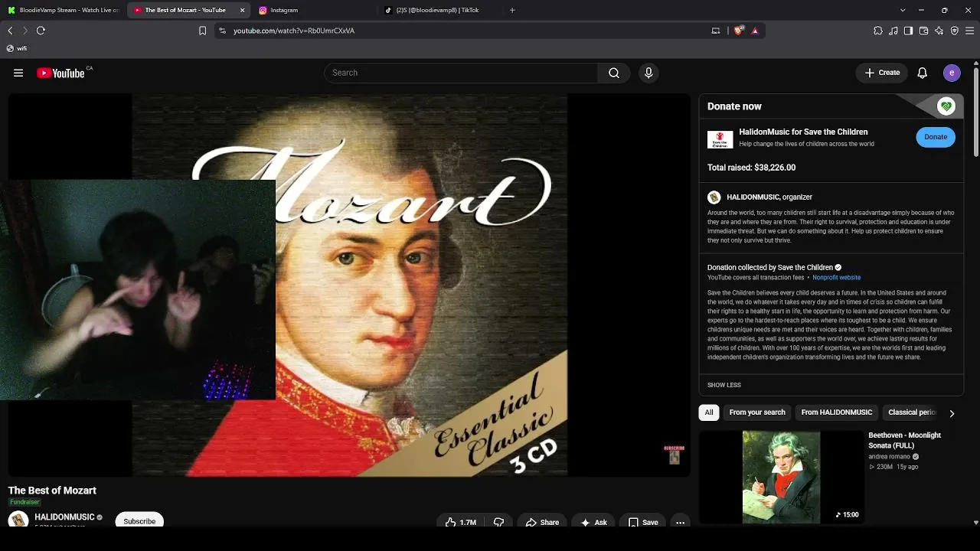Select the Classical period chip
The height and width of the screenshot is (551, 980).
pyautogui.click(x=912, y=412)
